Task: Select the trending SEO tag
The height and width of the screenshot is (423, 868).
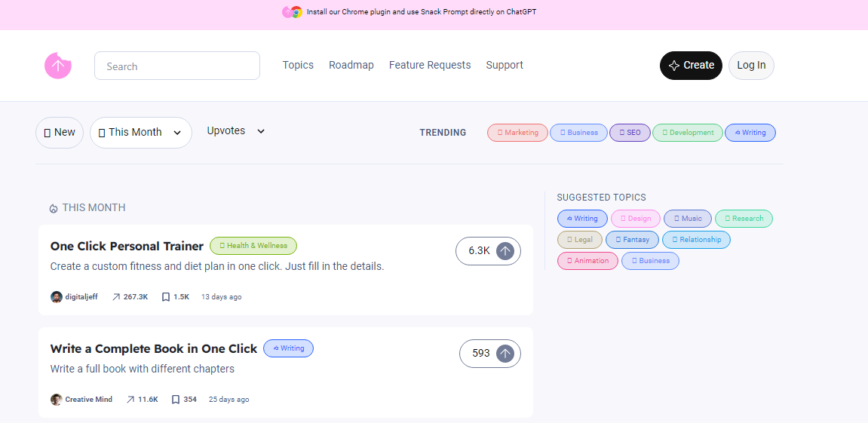Action: 630,133
